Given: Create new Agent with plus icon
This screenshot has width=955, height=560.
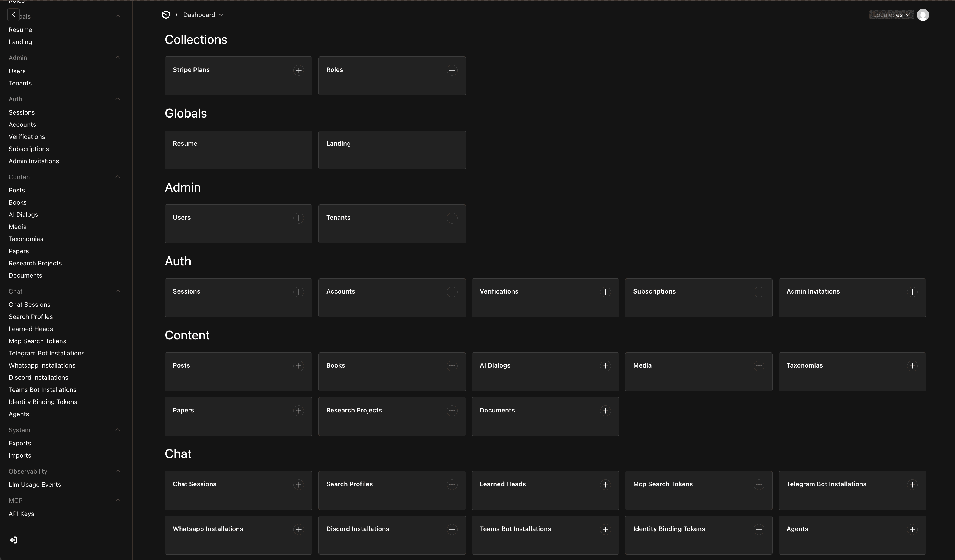Looking at the screenshot, I should (x=912, y=529).
